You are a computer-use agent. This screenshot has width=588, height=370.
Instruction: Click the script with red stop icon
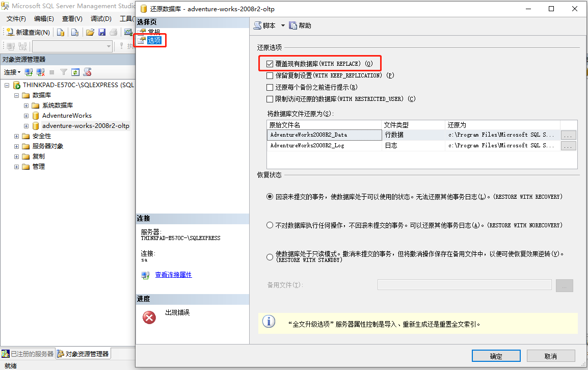coord(87,72)
